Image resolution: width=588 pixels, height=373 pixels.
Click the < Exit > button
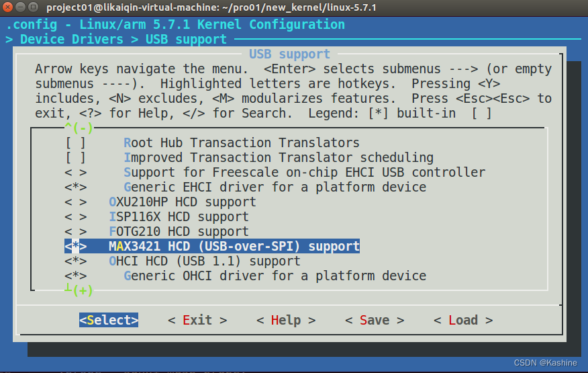[197, 320]
